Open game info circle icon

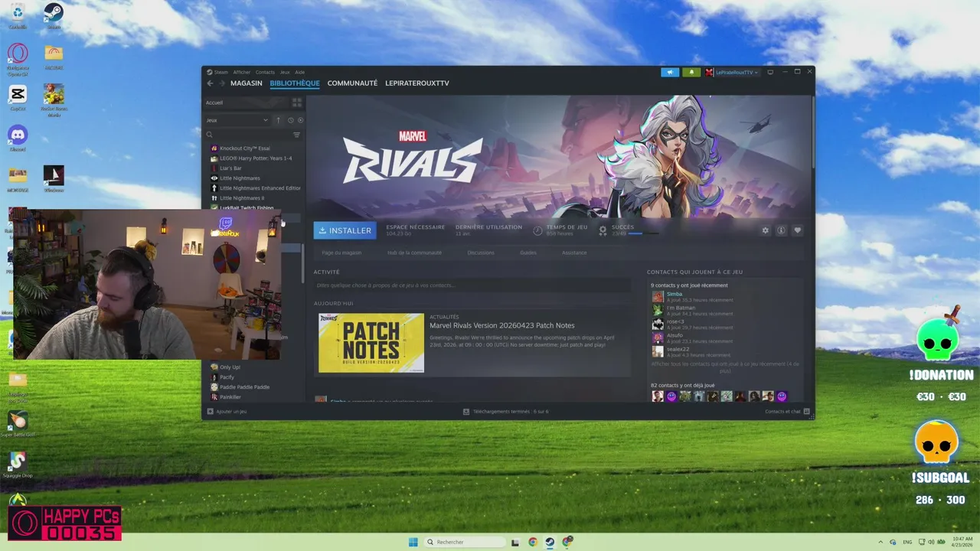[781, 230]
